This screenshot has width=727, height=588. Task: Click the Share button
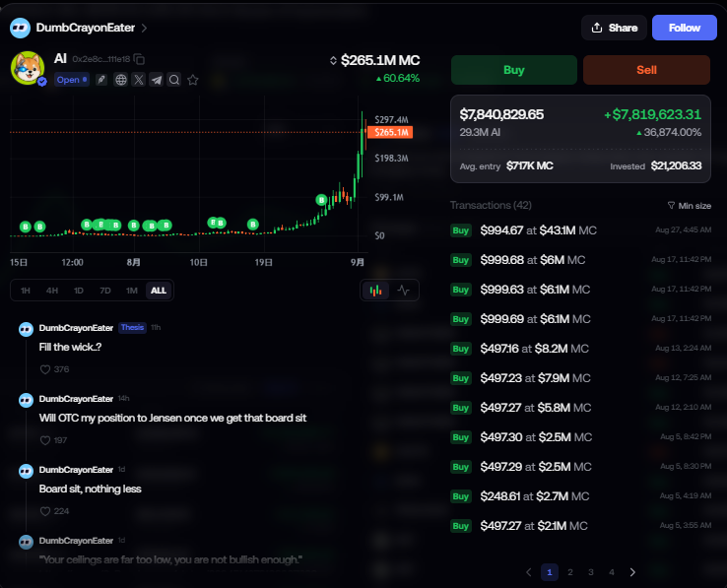(614, 28)
